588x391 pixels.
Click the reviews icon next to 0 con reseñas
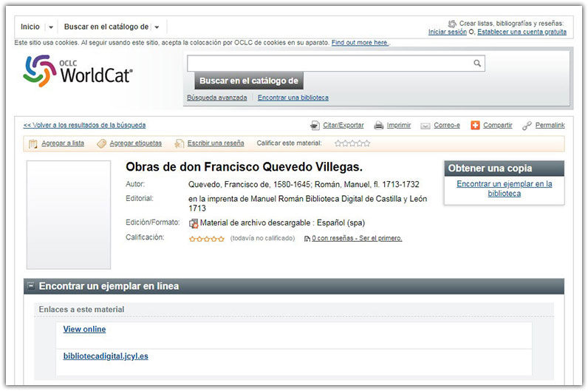307,239
